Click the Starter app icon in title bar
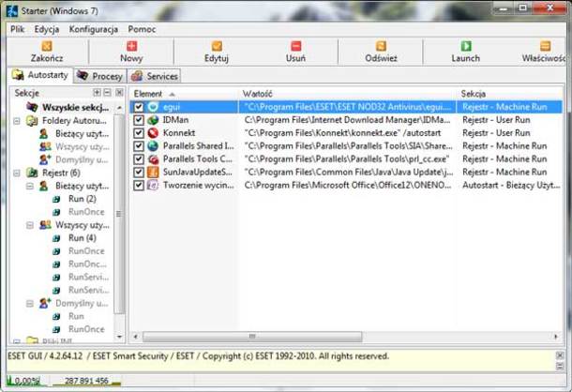572x392 pixels. (12, 11)
